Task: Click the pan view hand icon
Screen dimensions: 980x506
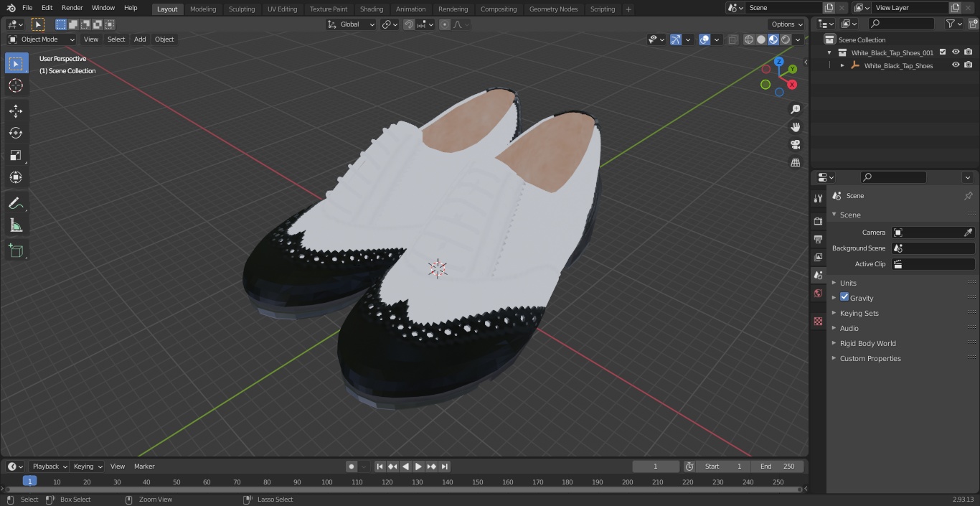Action: [796, 127]
